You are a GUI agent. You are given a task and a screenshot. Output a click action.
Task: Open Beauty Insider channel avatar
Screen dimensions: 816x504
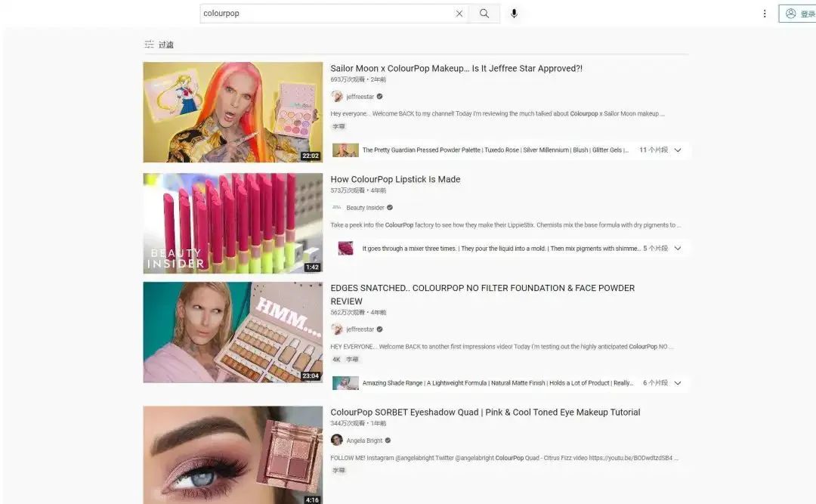[337, 208]
